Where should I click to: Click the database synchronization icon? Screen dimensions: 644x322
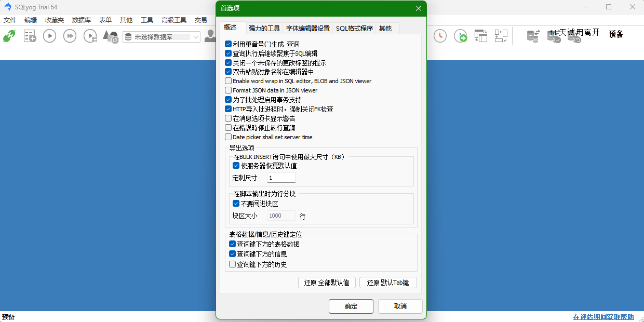533,36
